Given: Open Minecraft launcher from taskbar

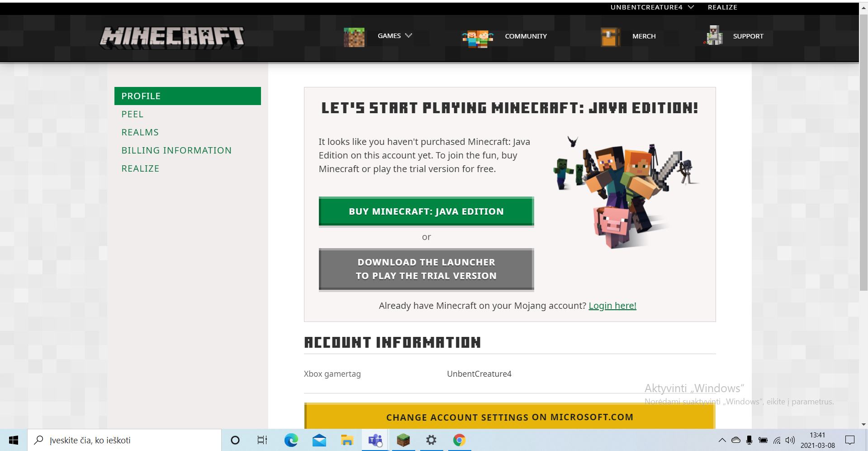Looking at the screenshot, I should (x=403, y=440).
